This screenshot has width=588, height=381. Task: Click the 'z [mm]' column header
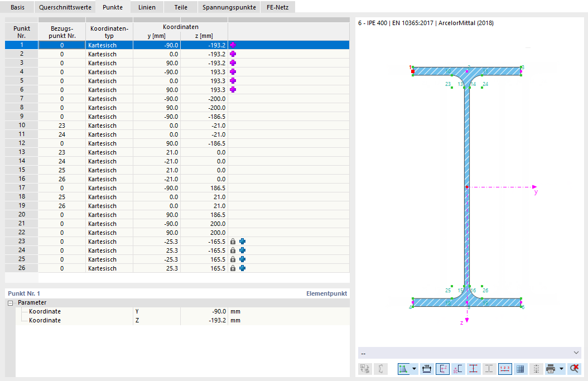(x=204, y=36)
